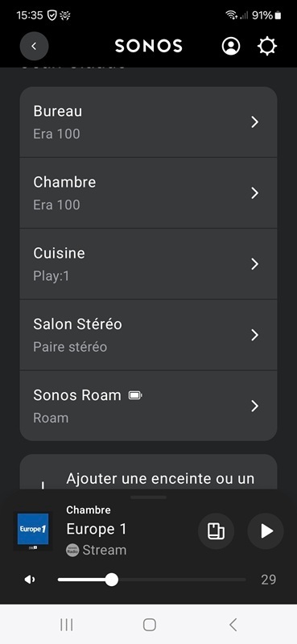
Task: Open Europe 1 album art thumbnail
Action: tap(33, 531)
